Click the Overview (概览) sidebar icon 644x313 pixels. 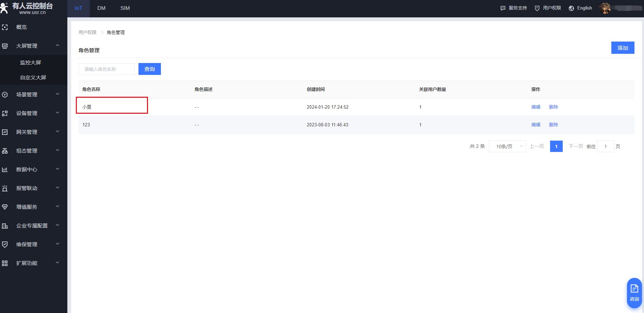(5, 27)
